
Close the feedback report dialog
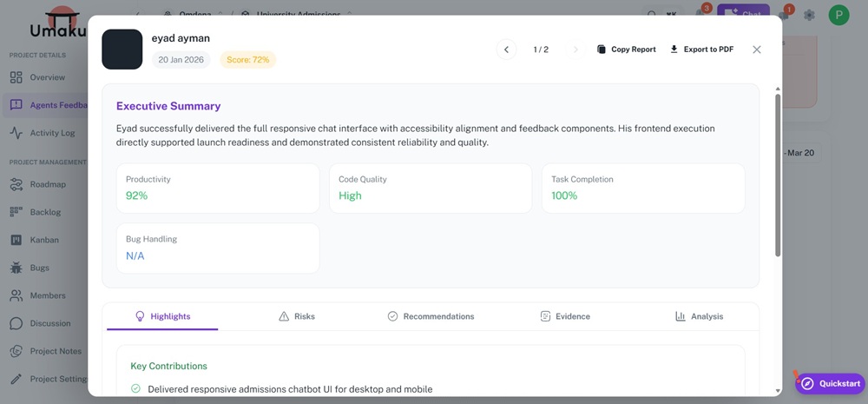click(757, 50)
